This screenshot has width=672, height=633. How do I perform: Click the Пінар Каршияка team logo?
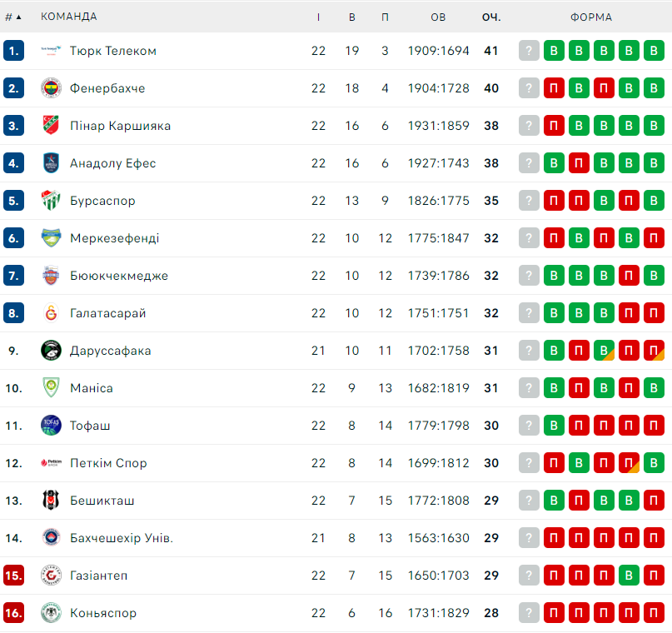[51, 126]
